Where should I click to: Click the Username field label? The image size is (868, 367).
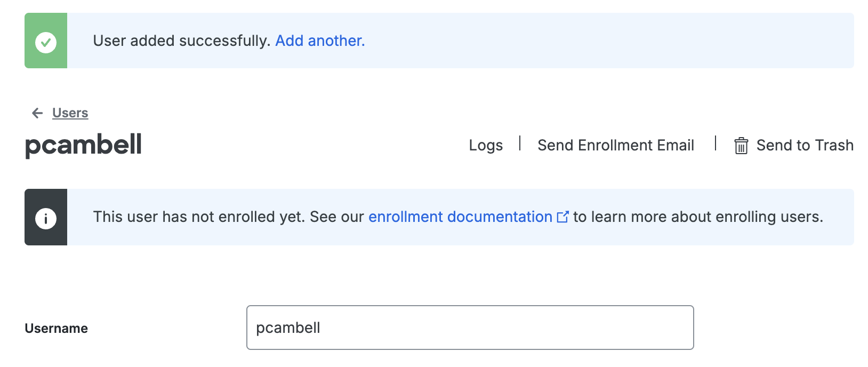pos(57,329)
